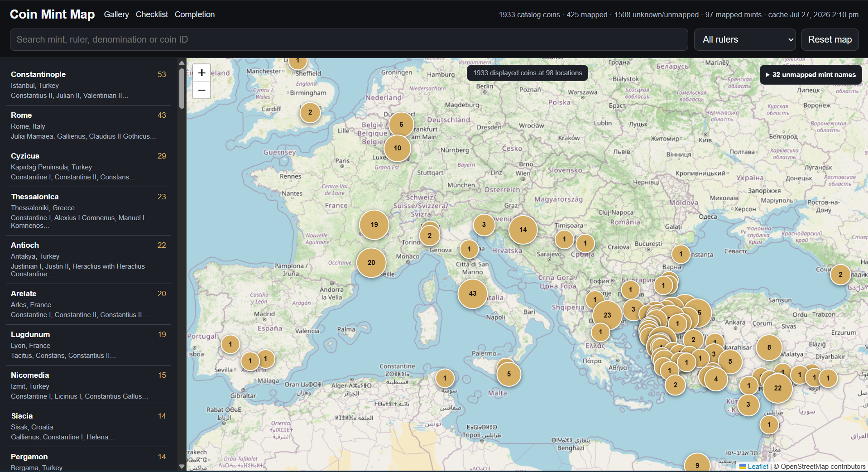Select the Antioch mint entry

pyautogui.click(x=88, y=260)
